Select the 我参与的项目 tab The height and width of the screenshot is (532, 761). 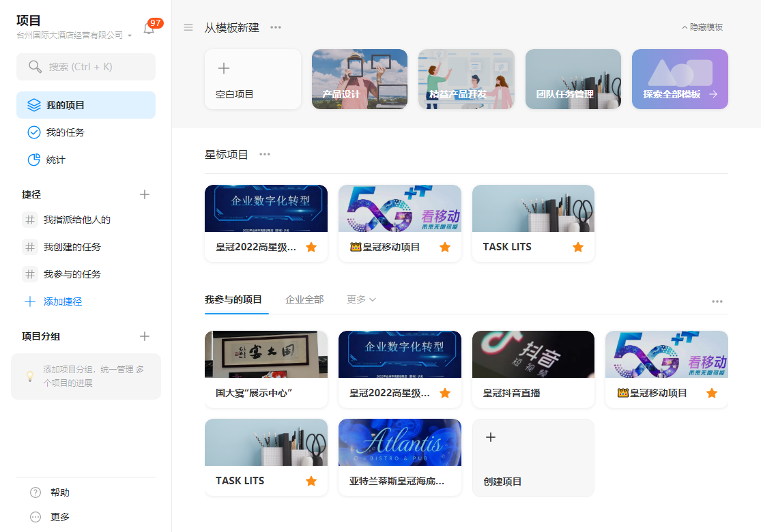tap(236, 299)
